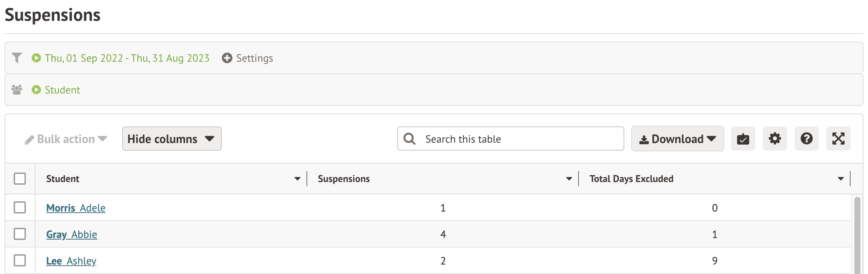This screenshot has height=274, width=868.
Task: Click the checkmark icon beside Download
Action: pyautogui.click(x=743, y=139)
